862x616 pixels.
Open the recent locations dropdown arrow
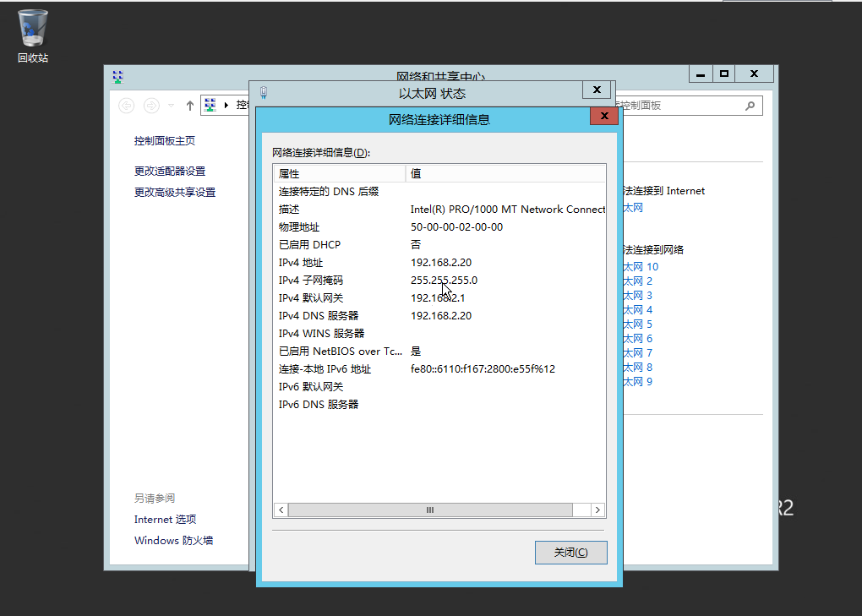(172, 106)
